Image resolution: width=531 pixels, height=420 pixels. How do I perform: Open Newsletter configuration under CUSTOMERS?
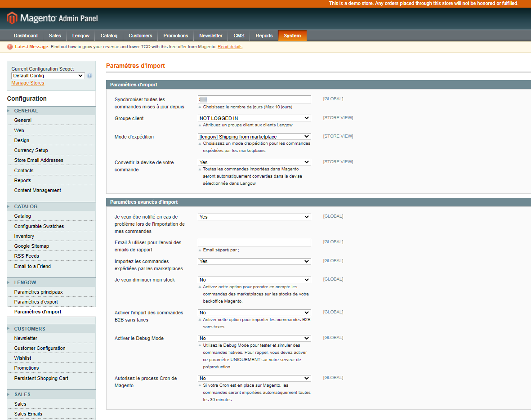[x=51, y=338]
